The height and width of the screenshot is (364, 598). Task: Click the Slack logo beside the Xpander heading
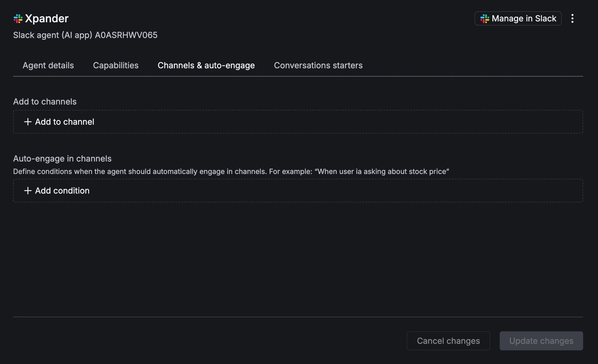[18, 18]
